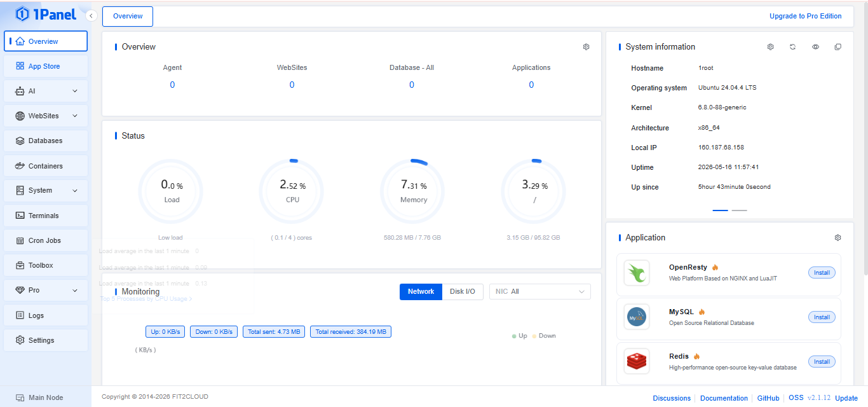Switch monitoring to Disk I/O
Screen dimensions: 868x407
click(463, 291)
